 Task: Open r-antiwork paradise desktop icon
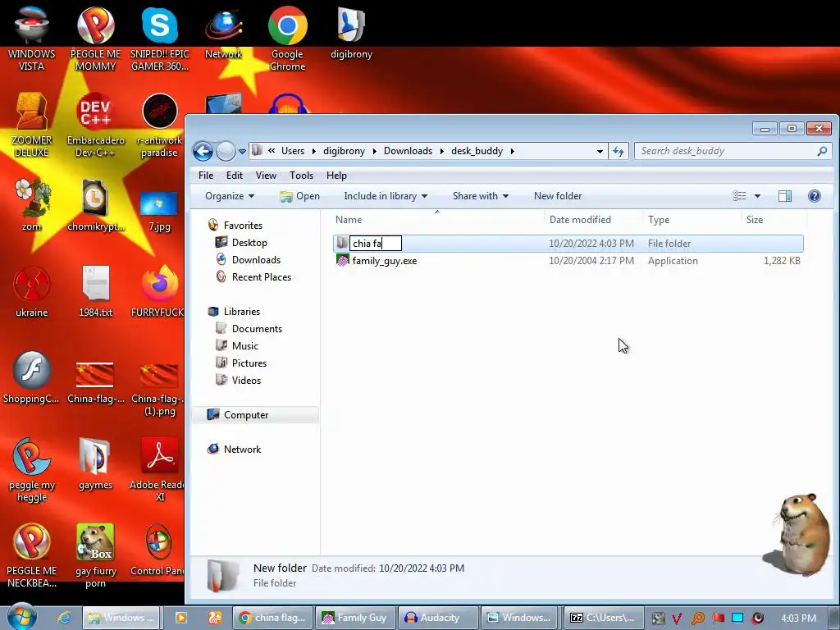(x=160, y=125)
